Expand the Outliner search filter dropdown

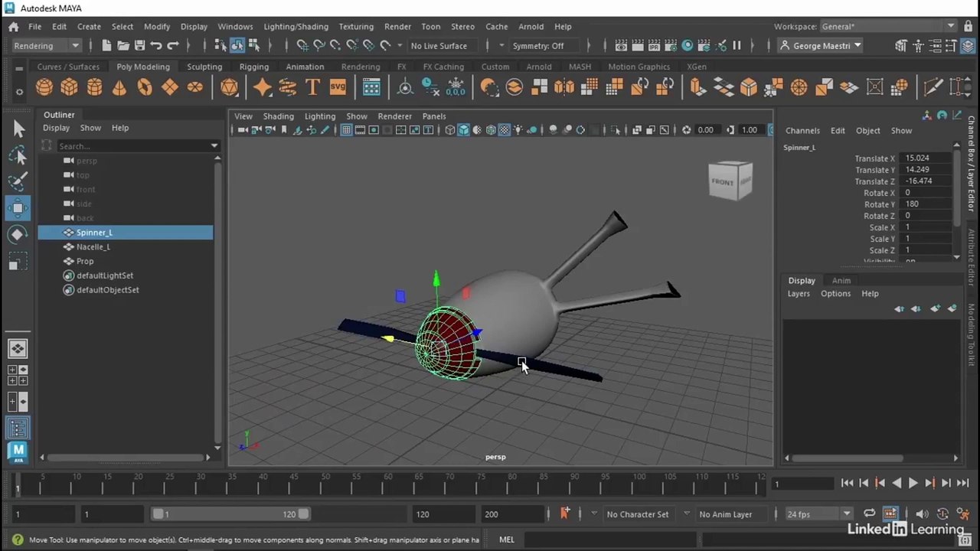[x=214, y=146]
